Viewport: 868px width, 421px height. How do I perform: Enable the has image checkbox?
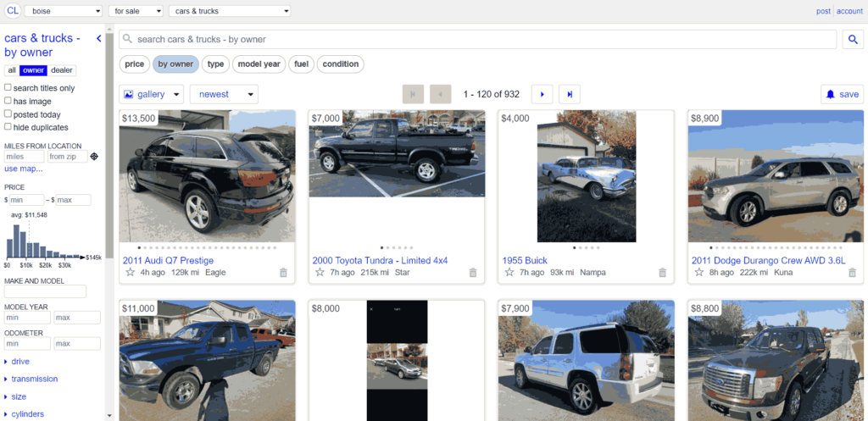point(8,101)
